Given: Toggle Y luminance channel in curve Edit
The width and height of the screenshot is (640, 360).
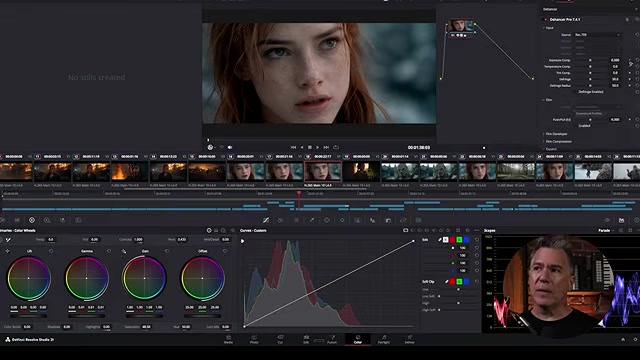Looking at the screenshot, I should [x=445, y=240].
